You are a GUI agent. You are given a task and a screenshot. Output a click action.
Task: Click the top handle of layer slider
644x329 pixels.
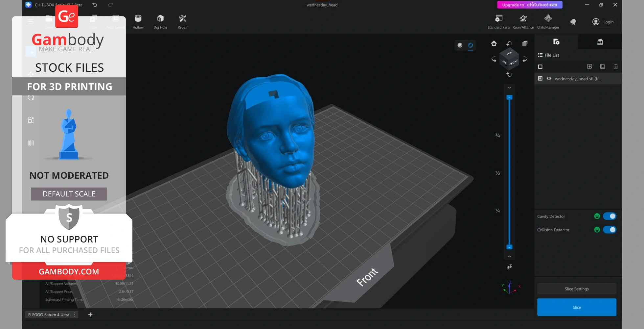click(x=509, y=97)
